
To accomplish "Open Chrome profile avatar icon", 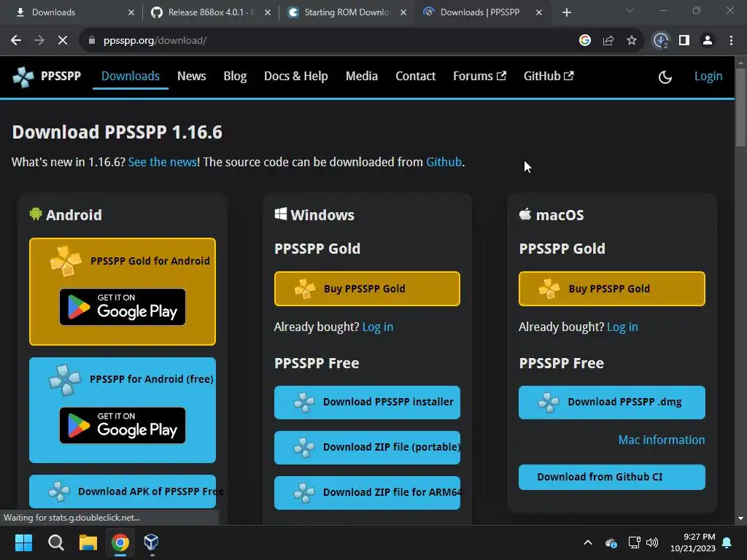I will tap(708, 41).
